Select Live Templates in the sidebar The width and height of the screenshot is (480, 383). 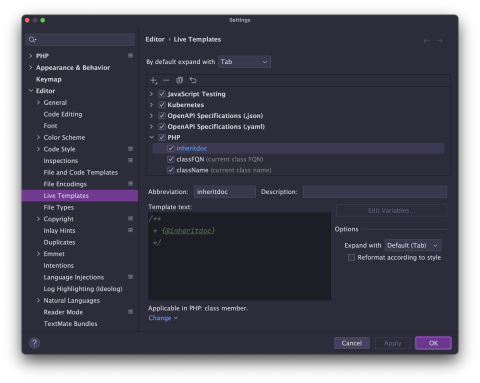(80, 196)
